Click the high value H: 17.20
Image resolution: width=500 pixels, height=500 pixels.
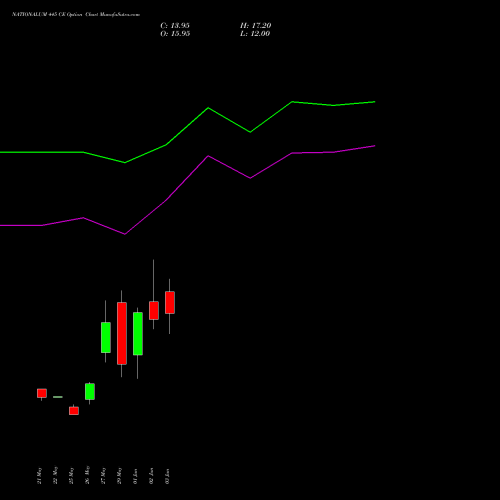coord(255,26)
